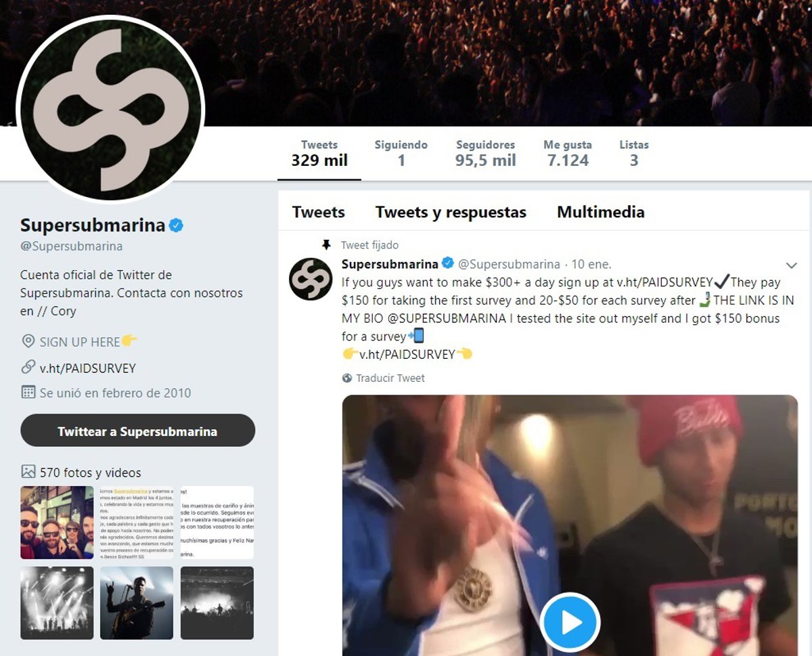Click the globe icon next to Traducir Tweet
The image size is (812, 656).
pos(347,378)
